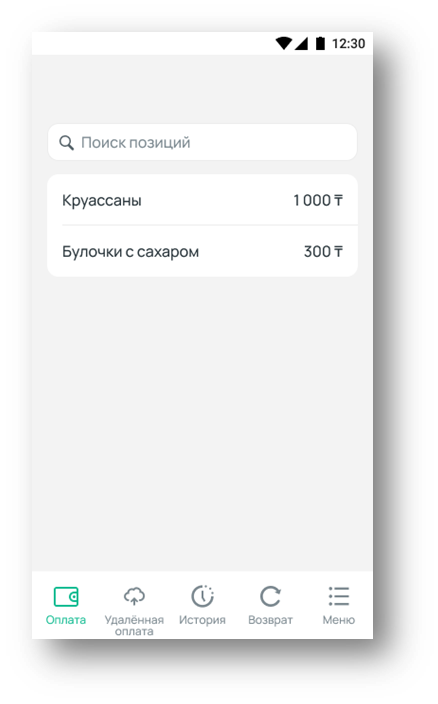
Task: Tap the battery status icon
Action: coord(320,44)
